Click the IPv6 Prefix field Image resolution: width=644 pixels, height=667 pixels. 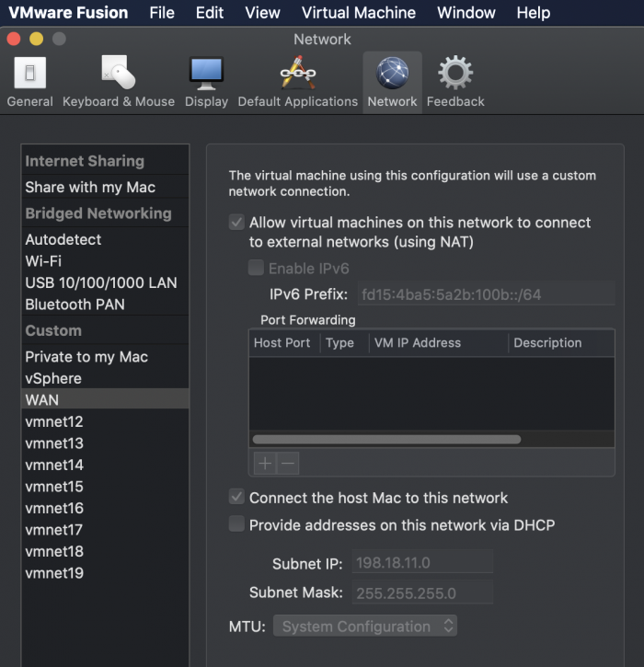click(x=486, y=293)
